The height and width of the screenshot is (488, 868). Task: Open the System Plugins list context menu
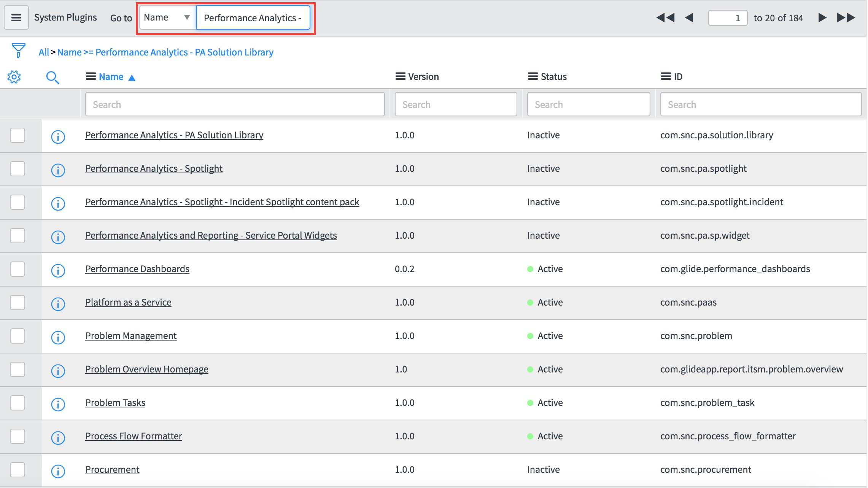[16, 17]
